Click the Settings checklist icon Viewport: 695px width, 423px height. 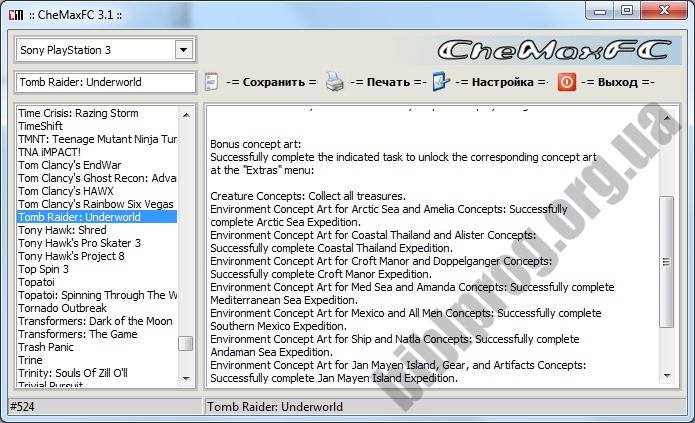tap(441, 82)
